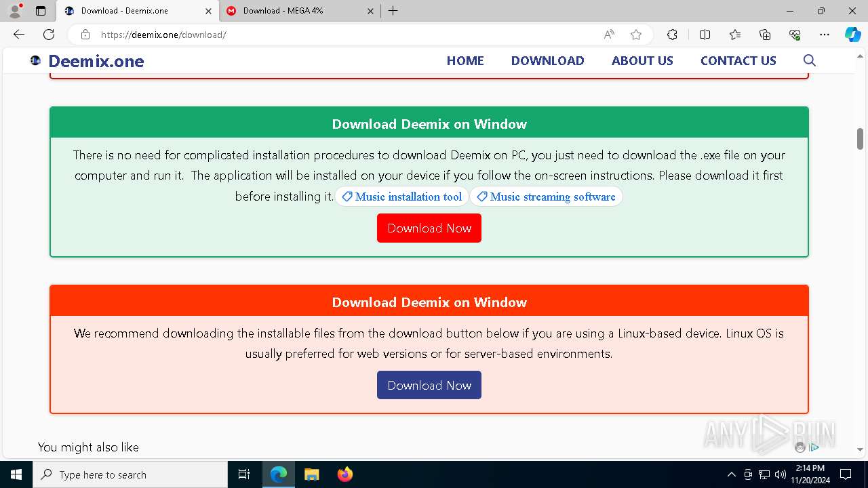The image size is (868, 488).
Task: Open Task View icon
Action: [x=244, y=474]
